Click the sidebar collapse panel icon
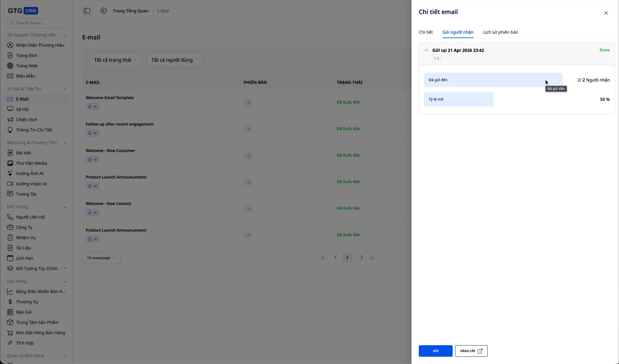619x364 pixels. click(x=87, y=11)
